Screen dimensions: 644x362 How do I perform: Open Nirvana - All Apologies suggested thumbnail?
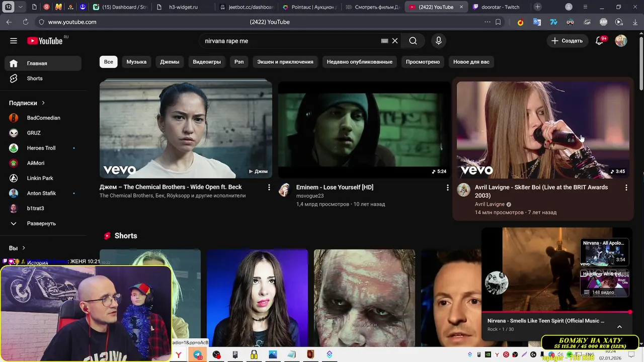604,251
